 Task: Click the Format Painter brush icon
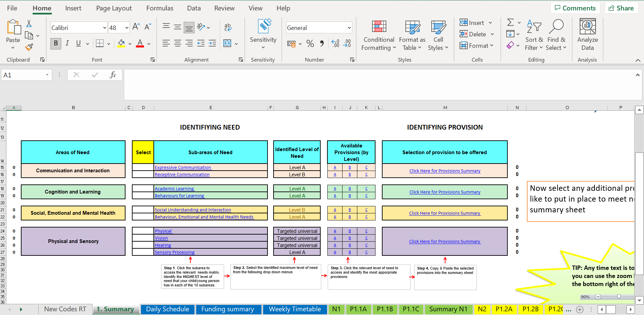click(x=29, y=47)
